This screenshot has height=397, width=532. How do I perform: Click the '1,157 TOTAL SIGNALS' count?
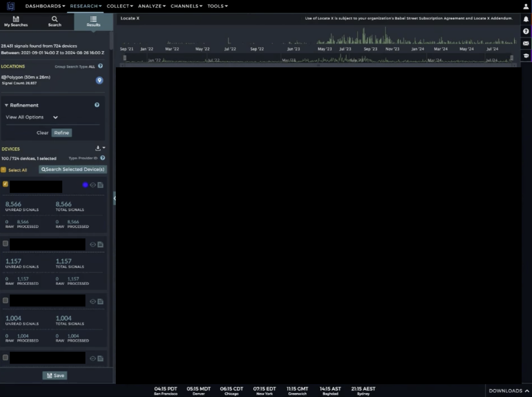(x=70, y=263)
